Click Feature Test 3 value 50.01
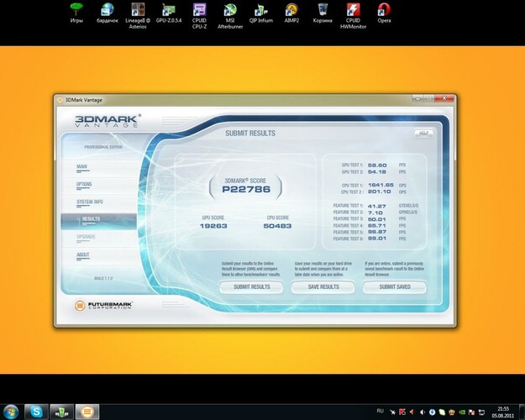The image size is (525, 420). (x=376, y=219)
